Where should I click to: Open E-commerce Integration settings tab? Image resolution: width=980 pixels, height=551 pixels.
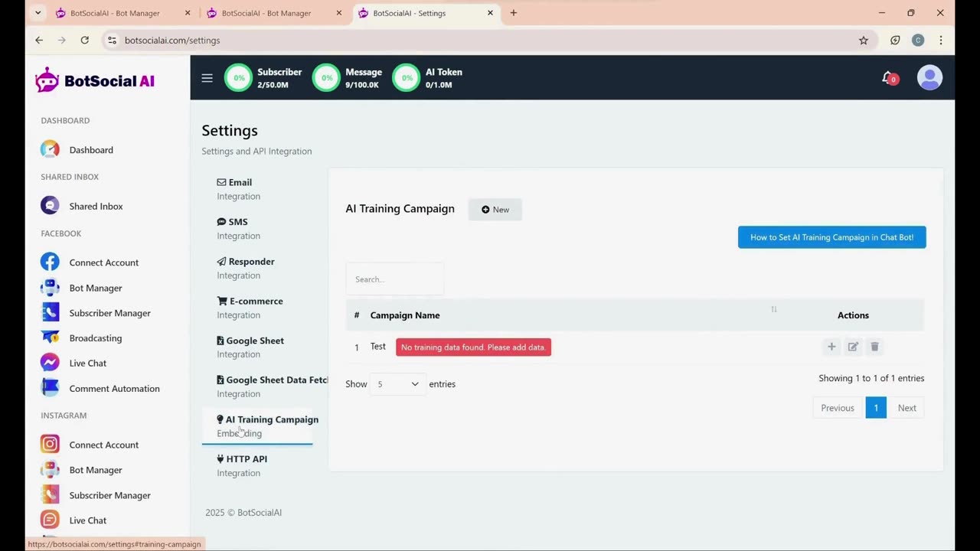[x=257, y=308]
